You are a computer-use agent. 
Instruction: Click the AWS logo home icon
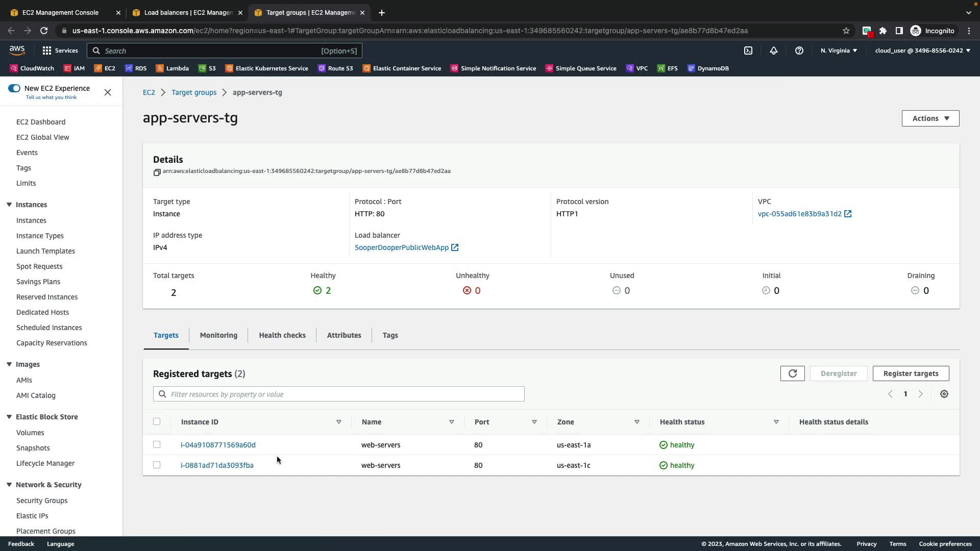point(17,50)
